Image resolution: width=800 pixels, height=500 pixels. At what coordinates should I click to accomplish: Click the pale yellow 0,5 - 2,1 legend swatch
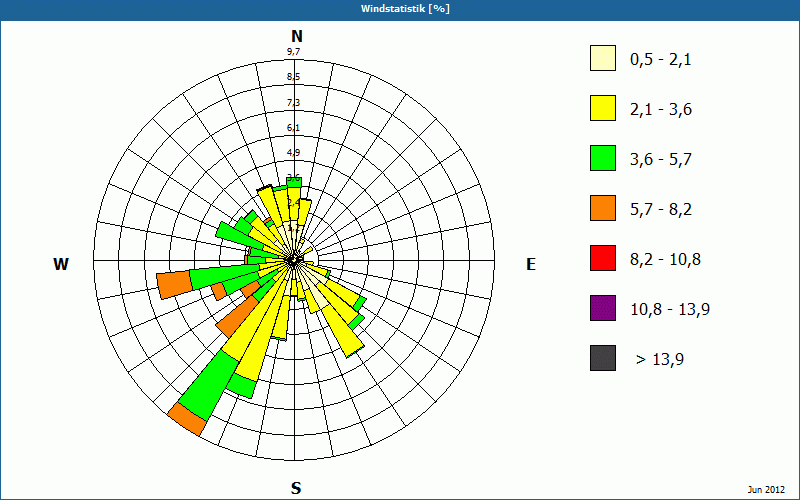tap(603, 58)
